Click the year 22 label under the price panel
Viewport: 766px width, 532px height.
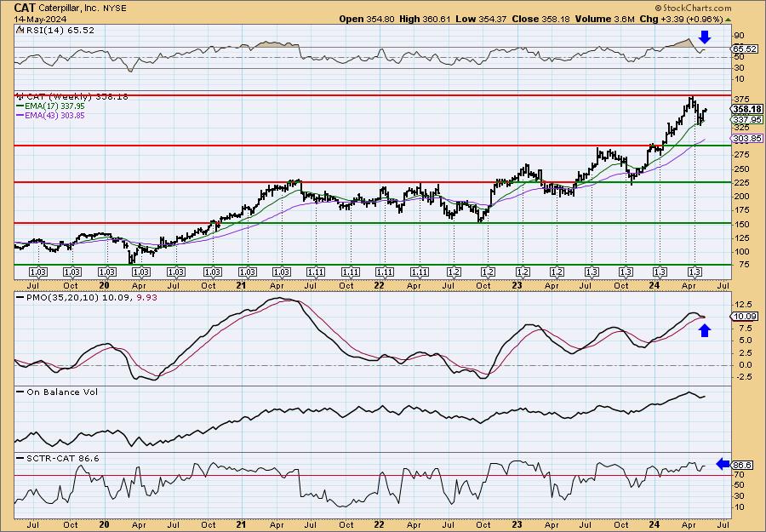(379, 285)
